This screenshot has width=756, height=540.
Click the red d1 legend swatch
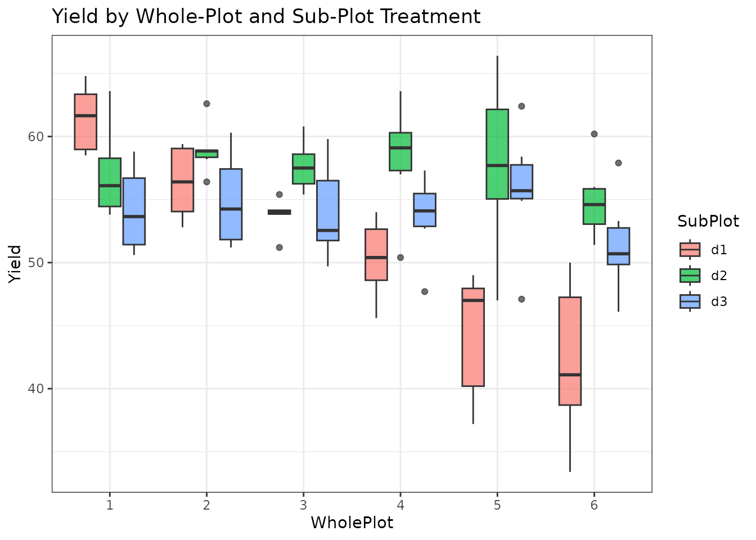690,250
